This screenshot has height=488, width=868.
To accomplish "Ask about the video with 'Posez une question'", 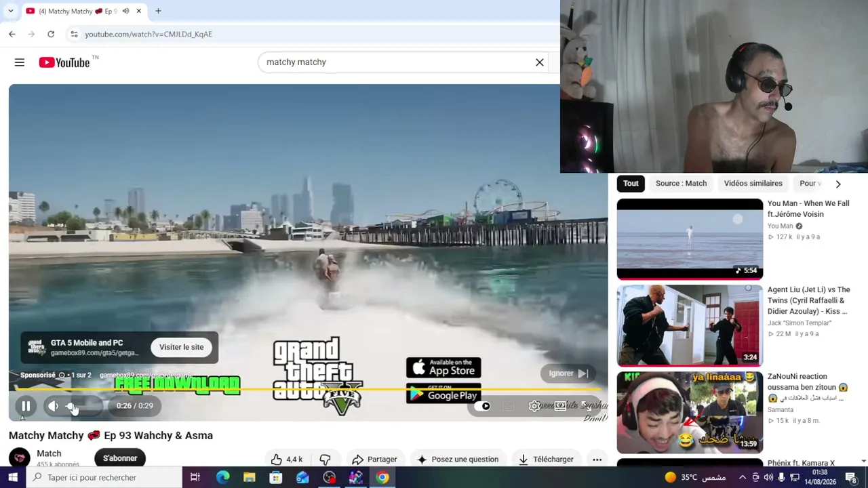I will (x=458, y=460).
